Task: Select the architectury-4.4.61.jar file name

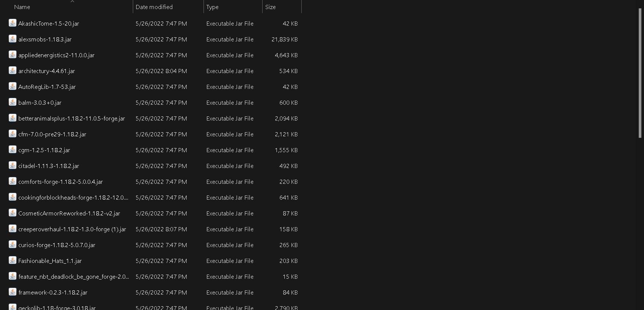Action: click(47, 71)
